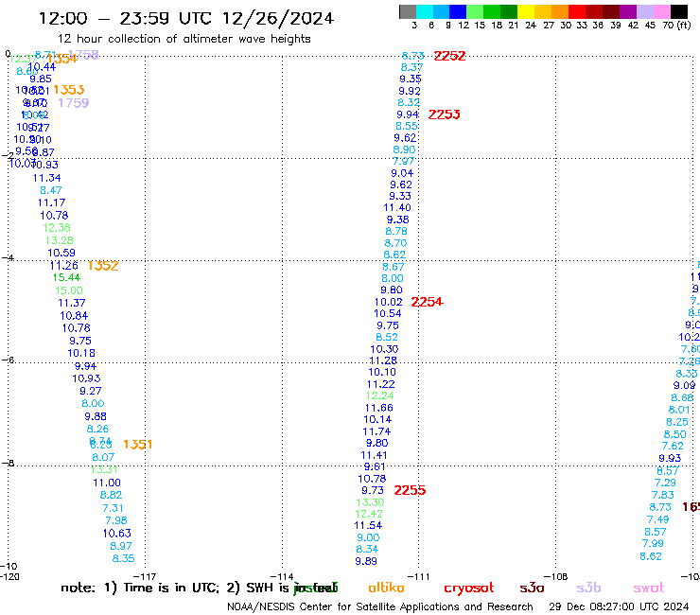Click the 9.27 wave height value
Image resolution: width=700 pixels, height=615 pixels.
[x=91, y=391]
